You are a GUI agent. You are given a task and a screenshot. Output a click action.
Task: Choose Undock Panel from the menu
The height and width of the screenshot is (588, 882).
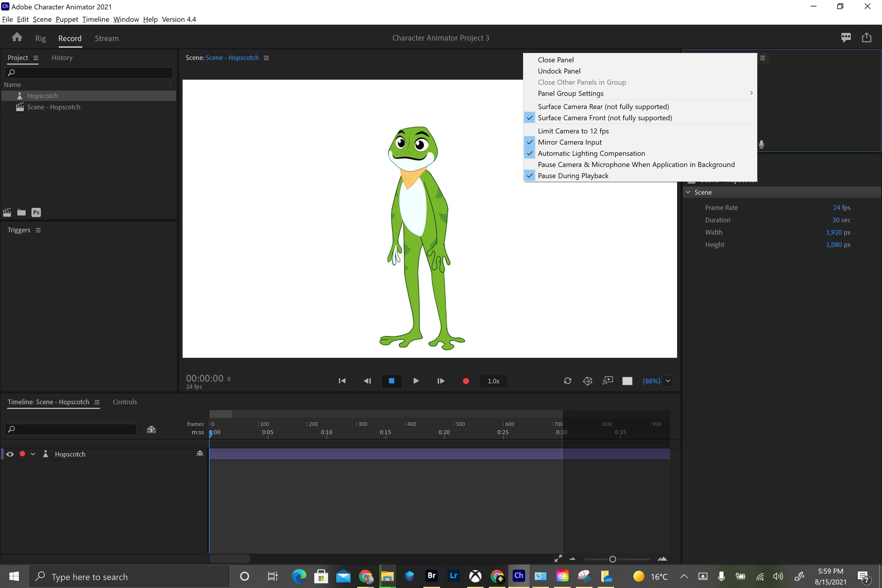tap(559, 71)
